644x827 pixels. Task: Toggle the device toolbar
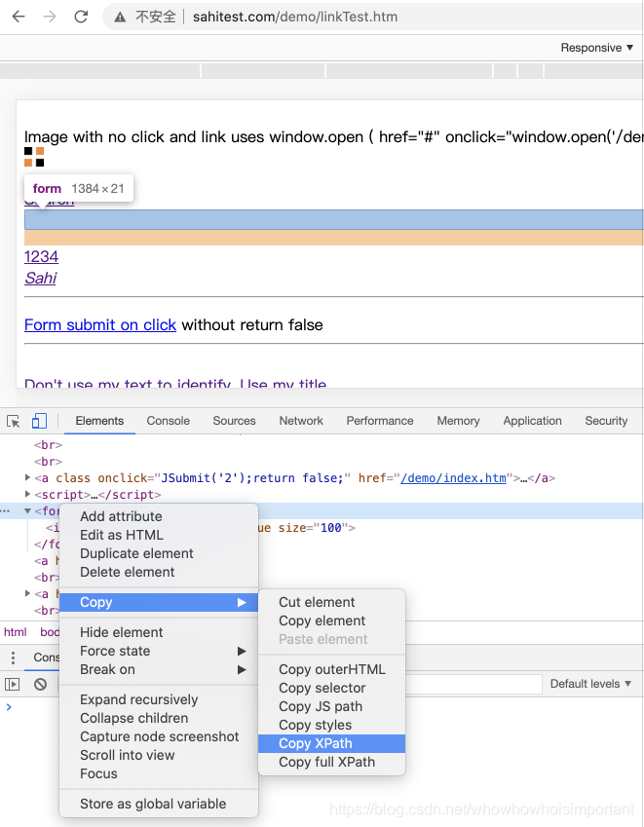(39, 420)
